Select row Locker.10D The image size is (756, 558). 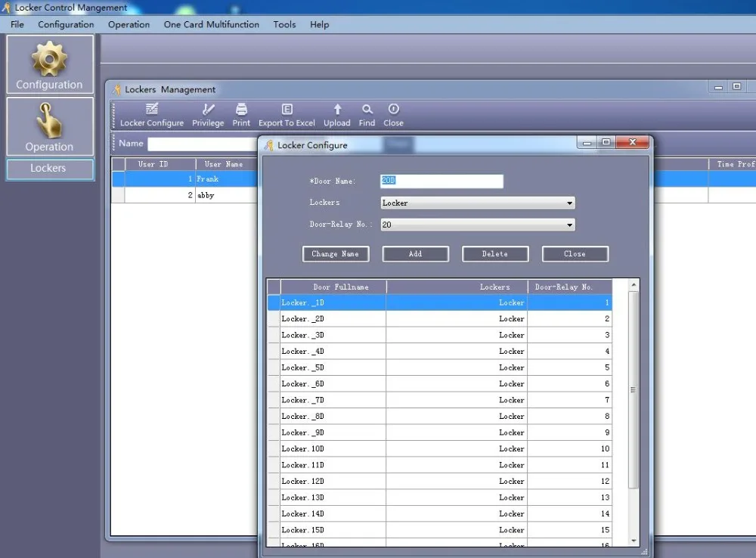[440, 448]
